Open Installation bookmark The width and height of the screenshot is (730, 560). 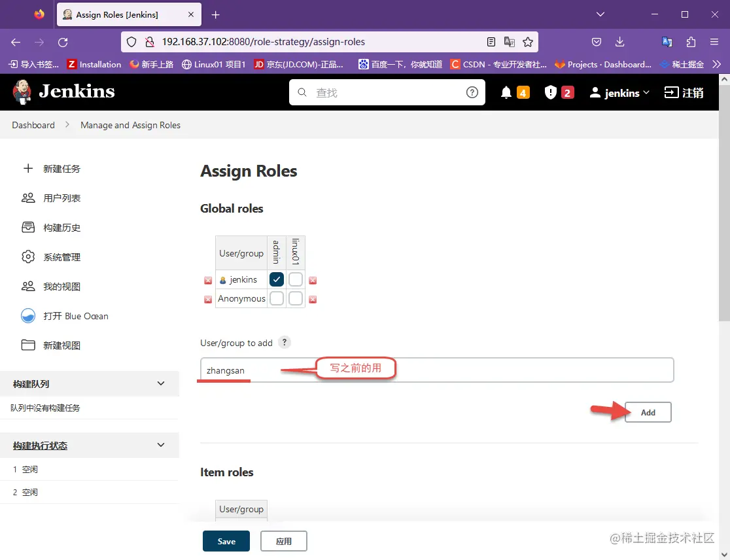[94, 64]
